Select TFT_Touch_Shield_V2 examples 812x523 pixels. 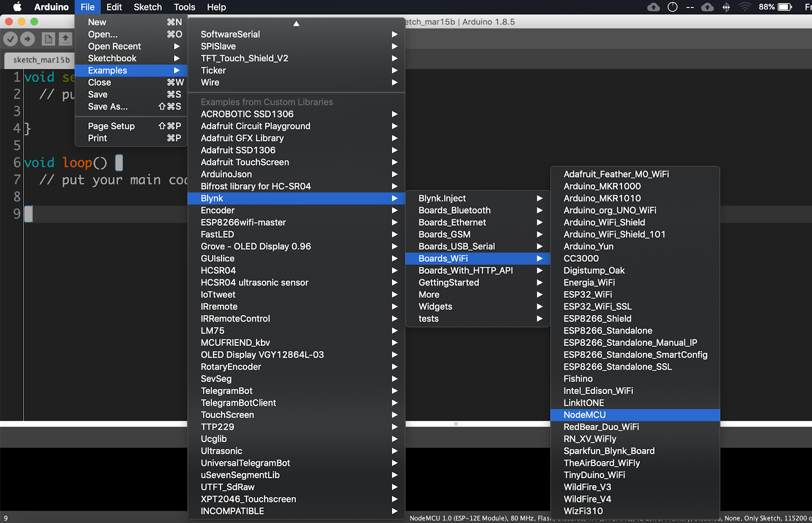click(296, 58)
